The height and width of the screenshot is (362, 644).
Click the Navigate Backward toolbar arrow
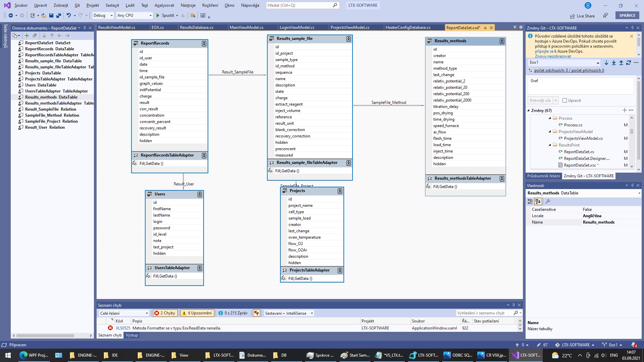click(x=11, y=15)
